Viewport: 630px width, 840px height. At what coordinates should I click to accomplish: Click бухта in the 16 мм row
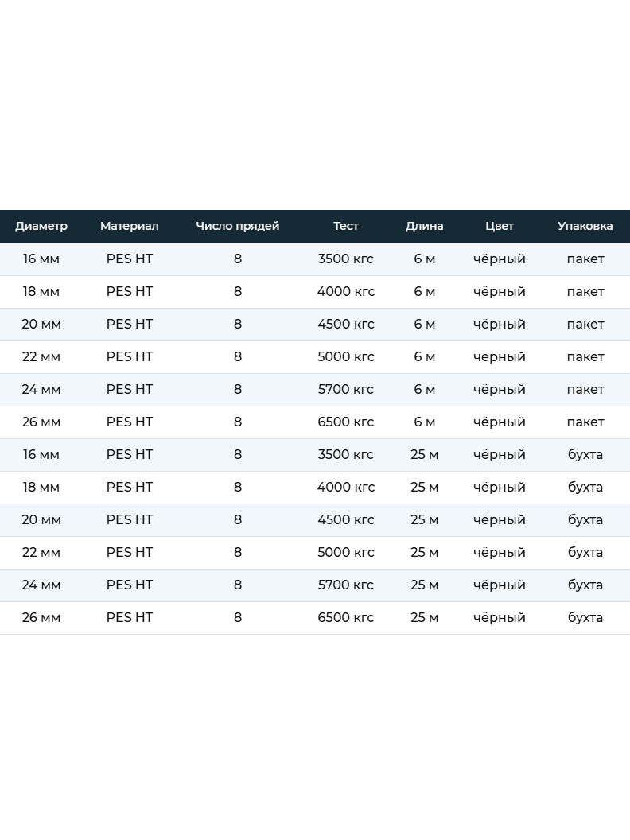(x=585, y=455)
